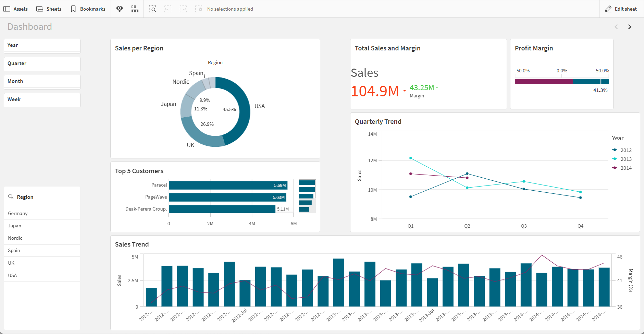Select Germany in the Region list
Screen dimensions: 644x334
pyautogui.click(x=42, y=213)
